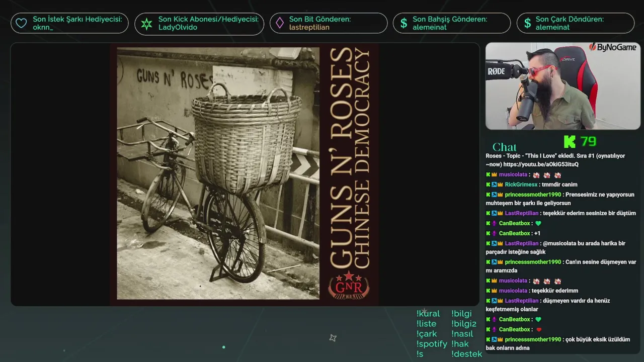
Task: Click the red GNR emblem on album cover
Action: (x=349, y=285)
